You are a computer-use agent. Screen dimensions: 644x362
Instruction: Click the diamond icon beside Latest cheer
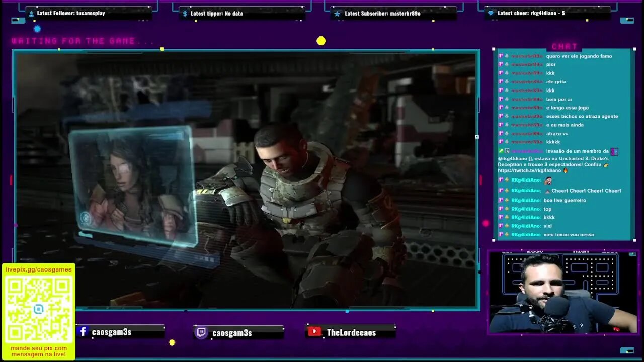(491, 14)
